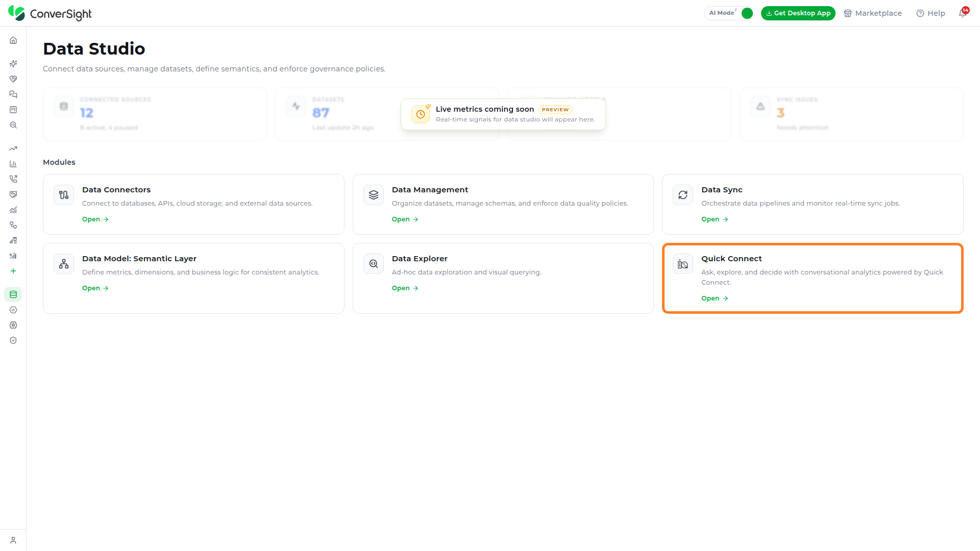Toggle the AI Mode switch
The height and width of the screenshot is (551, 980).
tap(747, 13)
